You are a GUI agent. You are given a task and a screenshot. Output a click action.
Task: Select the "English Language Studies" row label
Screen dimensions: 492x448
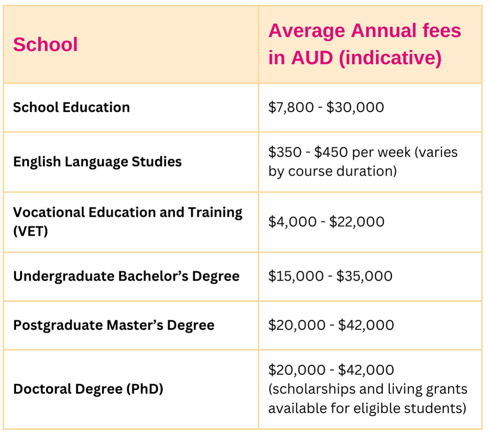coord(97,162)
